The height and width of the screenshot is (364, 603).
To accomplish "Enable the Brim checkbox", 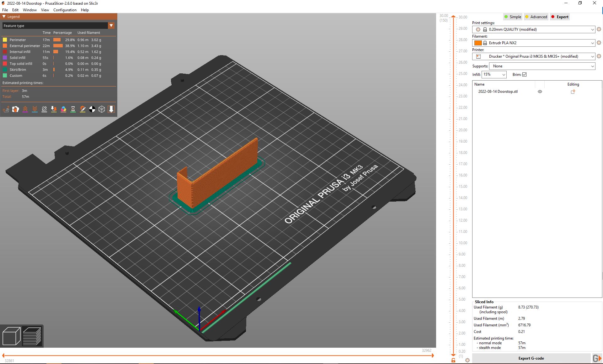I will pos(524,74).
